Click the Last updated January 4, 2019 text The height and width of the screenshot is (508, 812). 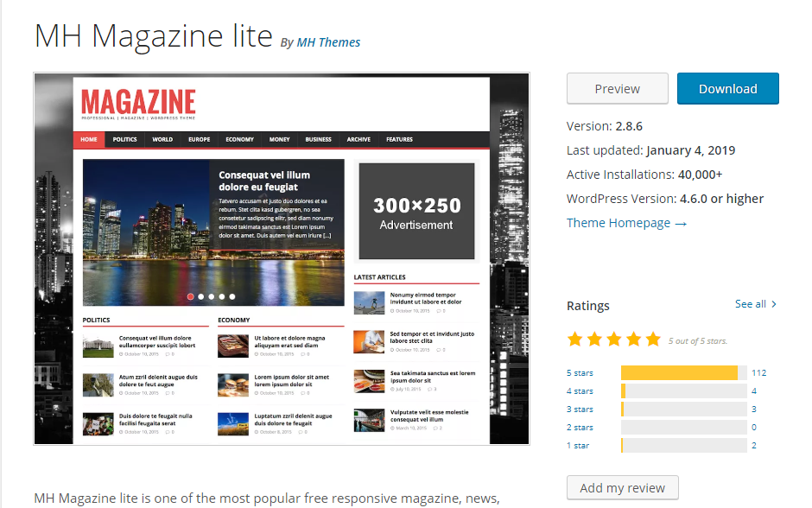651,150
